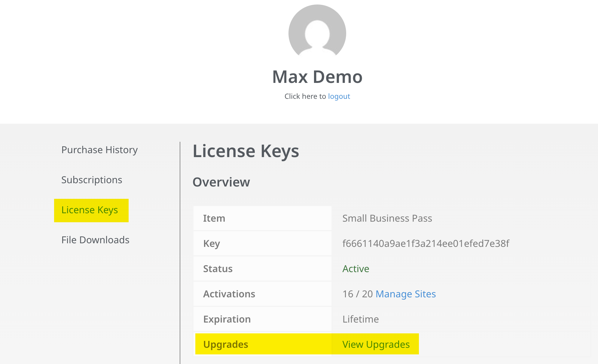
Task: Select License Keys sidebar item
Action: tap(90, 210)
